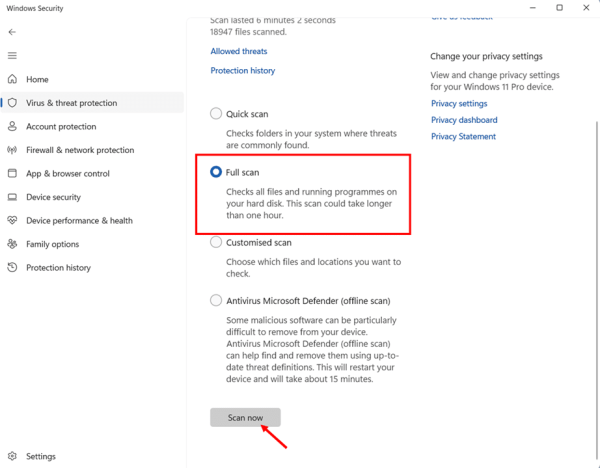Viewport: 600px width, 468px height.
Task: Click the App & browser control window icon
Action: (x=12, y=173)
